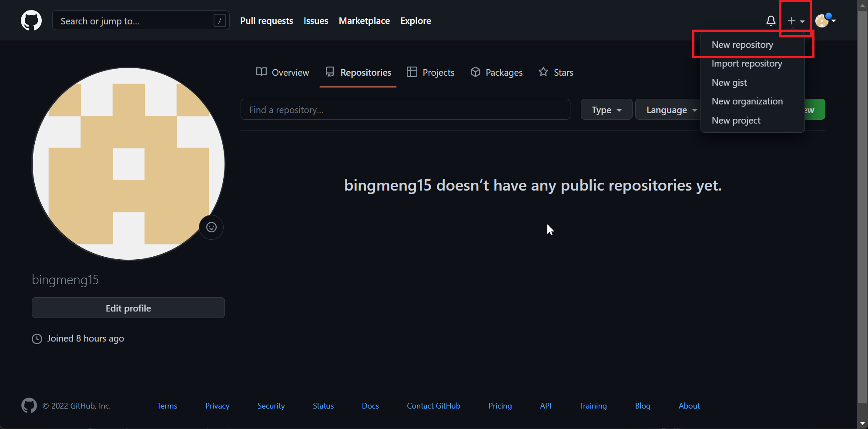The image size is (868, 429).
Task: Expand the Type filter dropdown
Action: coord(607,110)
